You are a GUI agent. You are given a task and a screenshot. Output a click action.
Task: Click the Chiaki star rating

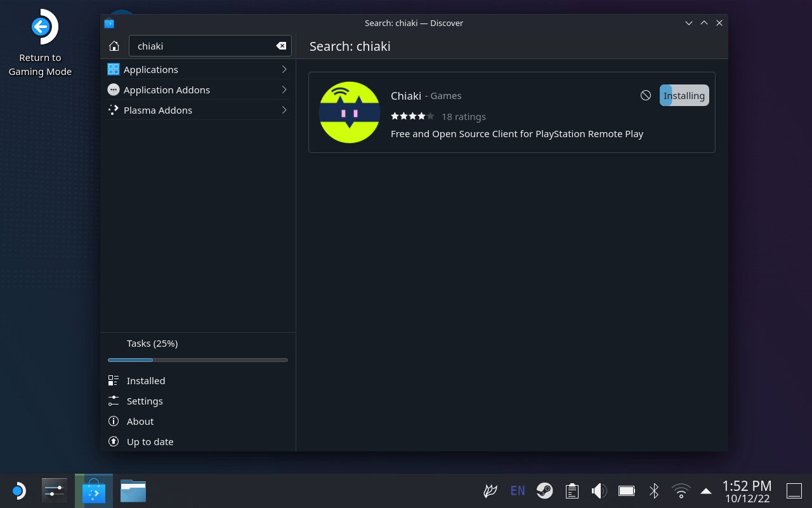click(x=412, y=116)
